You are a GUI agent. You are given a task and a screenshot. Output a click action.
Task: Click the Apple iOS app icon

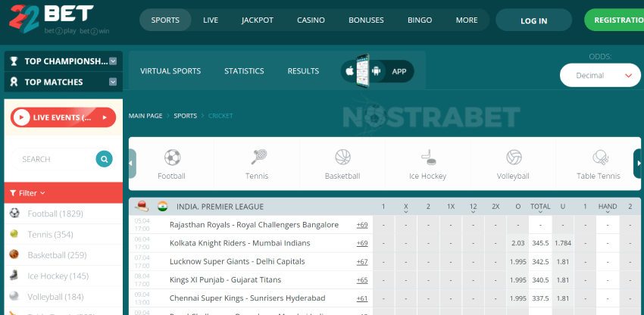point(349,71)
